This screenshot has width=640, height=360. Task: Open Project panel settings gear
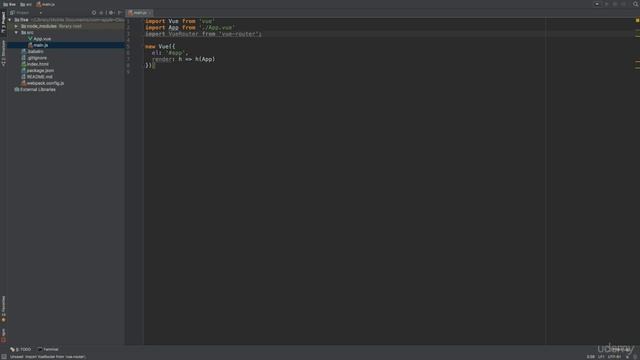(111, 13)
